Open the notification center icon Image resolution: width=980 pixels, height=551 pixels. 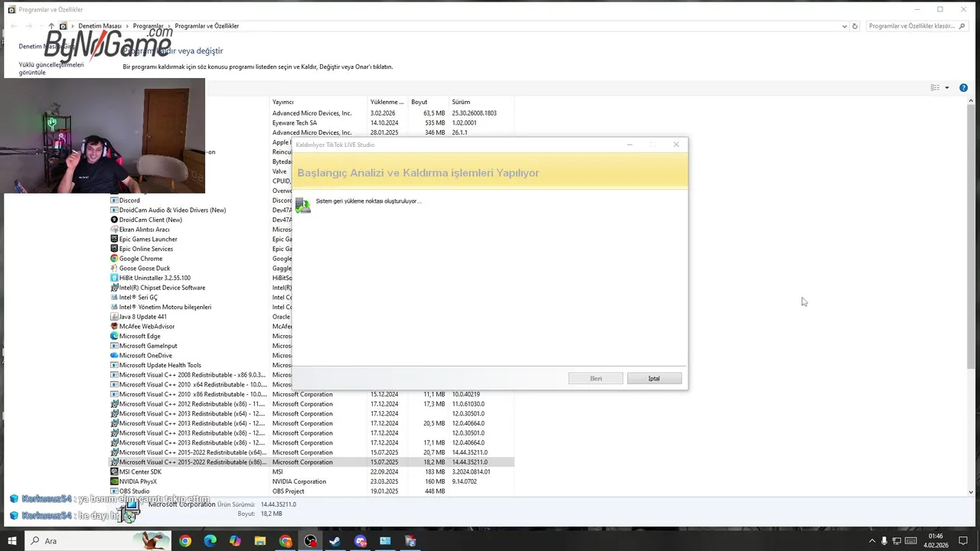[963, 541]
